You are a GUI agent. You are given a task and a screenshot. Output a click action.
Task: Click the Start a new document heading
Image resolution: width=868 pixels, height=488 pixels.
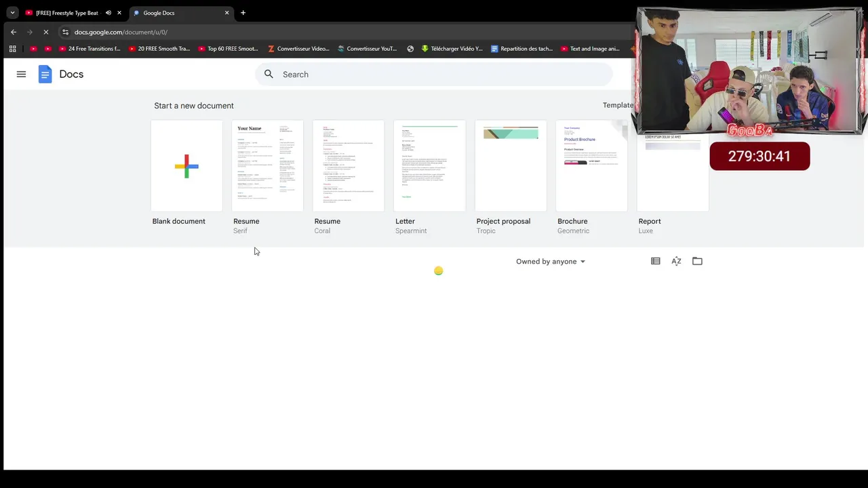point(194,106)
